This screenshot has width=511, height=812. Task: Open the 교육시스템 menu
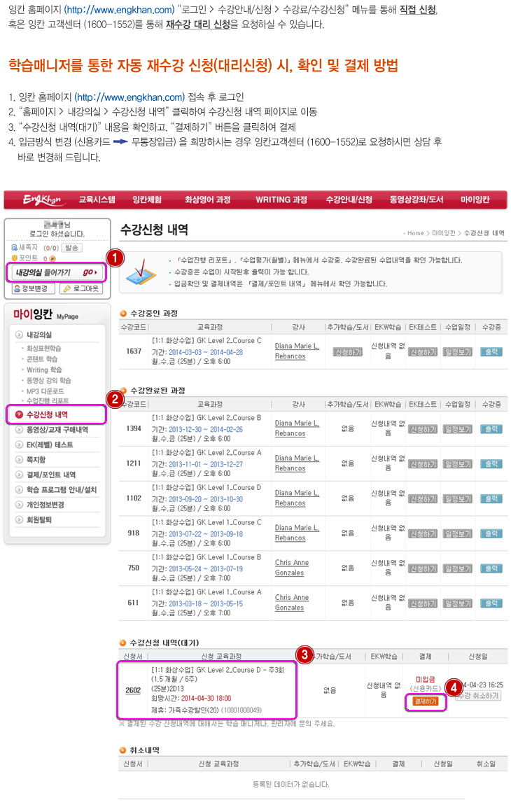[x=97, y=200]
